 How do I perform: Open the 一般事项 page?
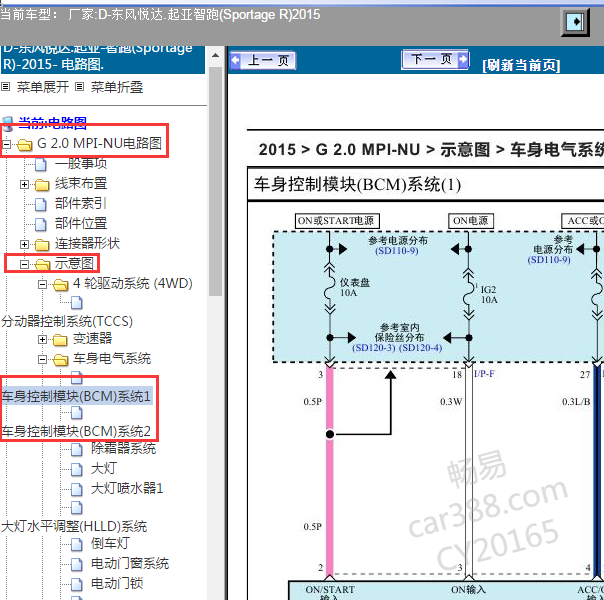[81, 164]
